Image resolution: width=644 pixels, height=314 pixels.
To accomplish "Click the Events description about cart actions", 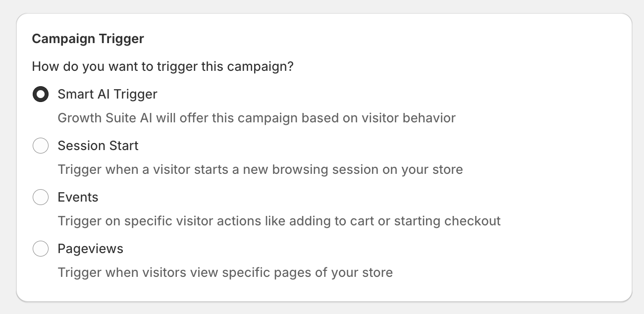I will (x=279, y=221).
